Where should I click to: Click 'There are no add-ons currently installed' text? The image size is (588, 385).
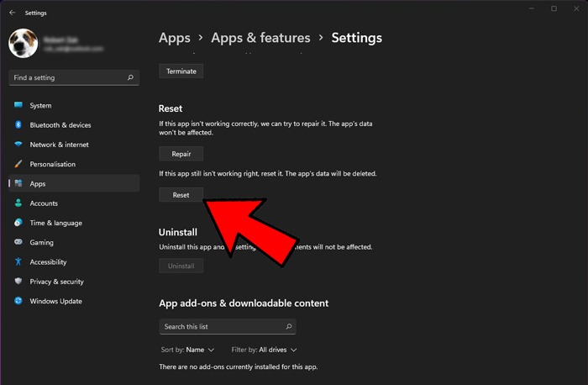click(238, 367)
